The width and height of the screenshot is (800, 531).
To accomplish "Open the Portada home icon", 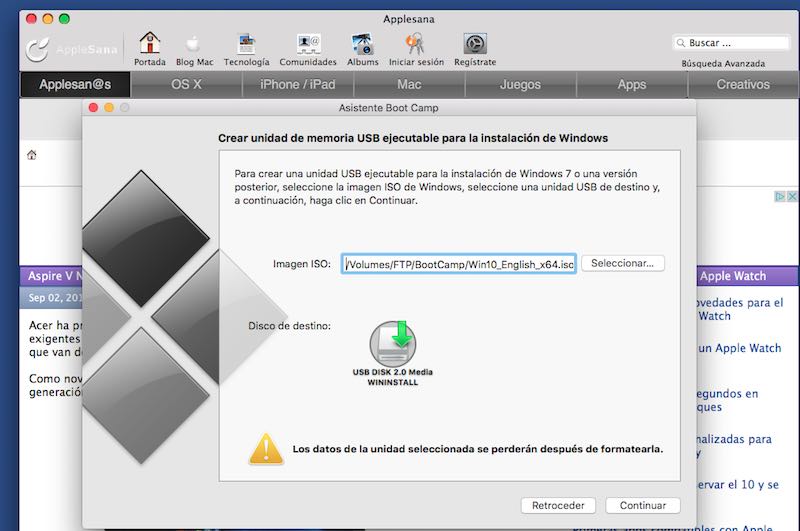I will click(149, 43).
